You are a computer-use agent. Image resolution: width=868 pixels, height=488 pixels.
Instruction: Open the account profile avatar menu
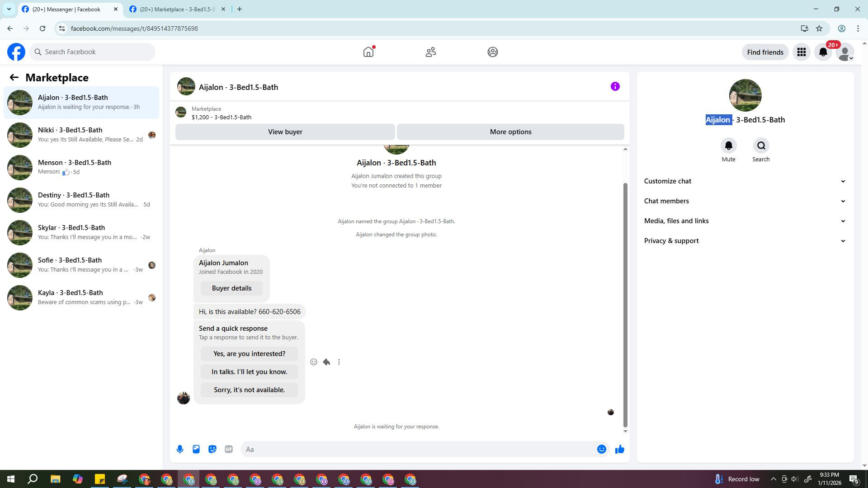point(845,52)
